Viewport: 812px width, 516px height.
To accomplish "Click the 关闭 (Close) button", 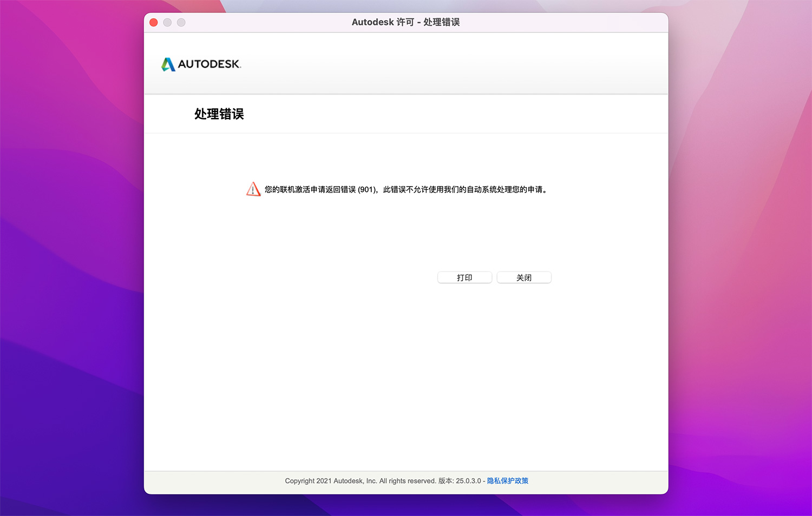I will [x=524, y=277].
